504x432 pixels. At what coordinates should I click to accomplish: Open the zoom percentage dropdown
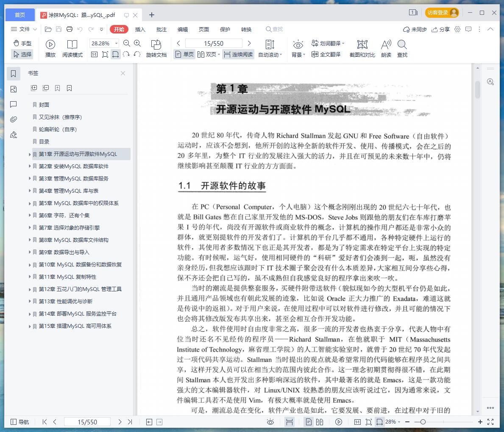(x=117, y=43)
